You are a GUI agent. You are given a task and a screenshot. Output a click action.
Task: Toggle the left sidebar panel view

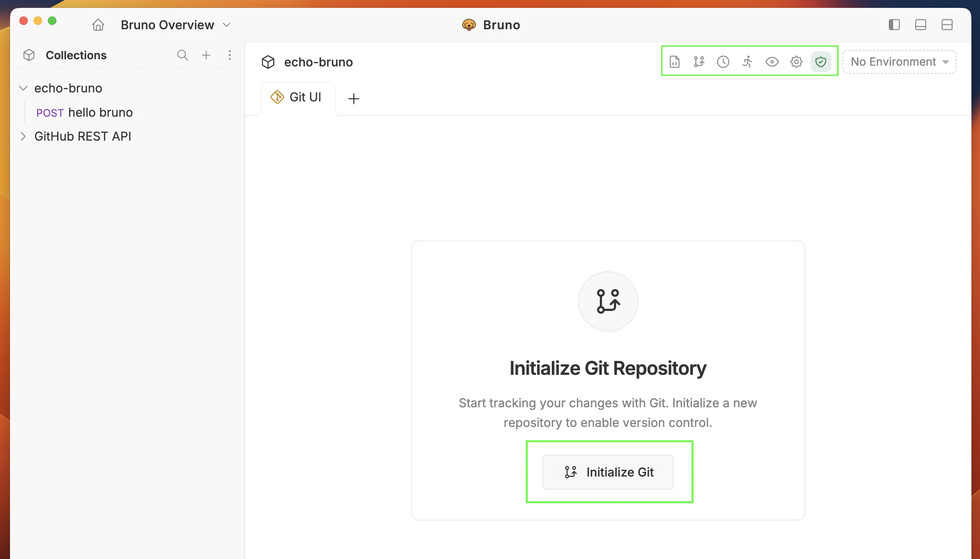point(894,25)
